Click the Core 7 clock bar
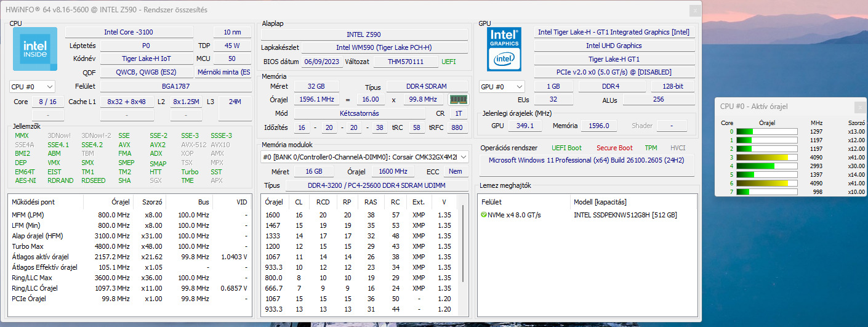This screenshot has width=868, height=327. coord(766,192)
